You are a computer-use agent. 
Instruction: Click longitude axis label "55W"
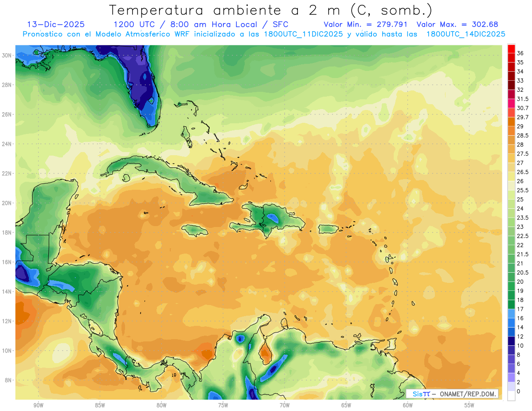(x=469, y=406)
